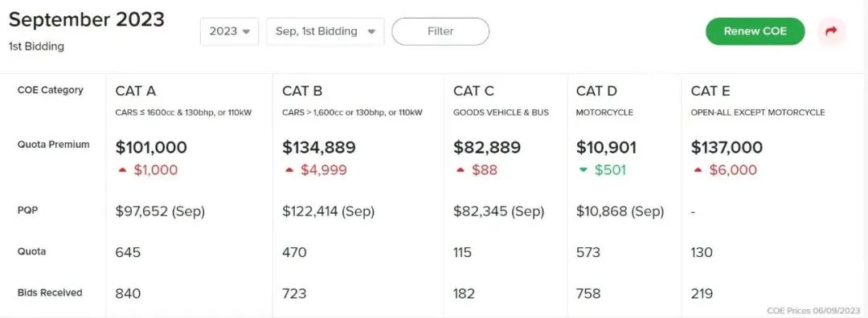Click the Bids Received row label

point(50,292)
